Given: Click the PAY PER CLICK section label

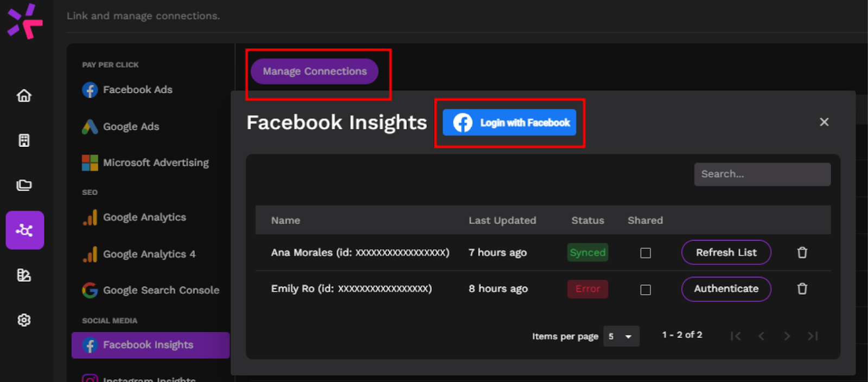Looking at the screenshot, I should tap(110, 65).
